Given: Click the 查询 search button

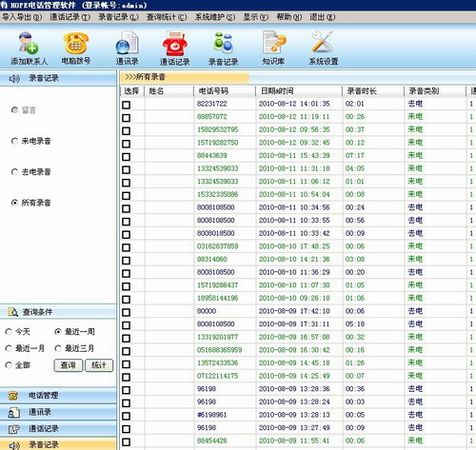Looking at the screenshot, I should point(69,365).
